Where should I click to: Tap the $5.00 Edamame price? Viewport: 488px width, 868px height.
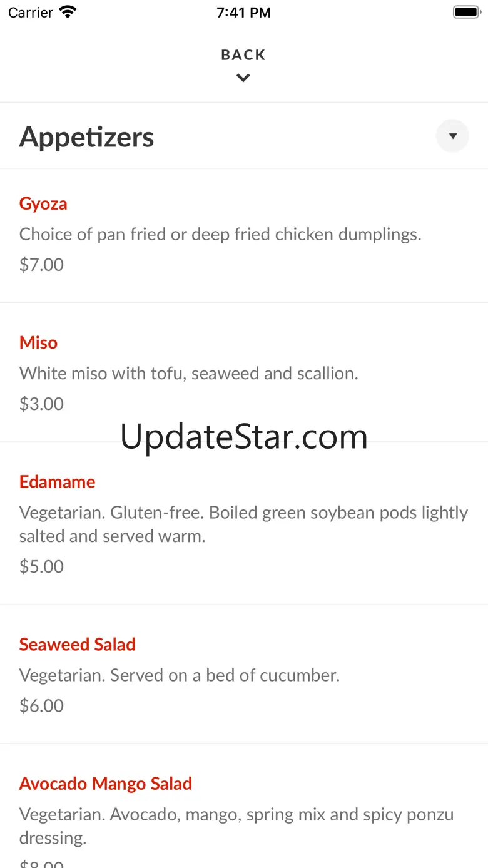click(41, 566)
